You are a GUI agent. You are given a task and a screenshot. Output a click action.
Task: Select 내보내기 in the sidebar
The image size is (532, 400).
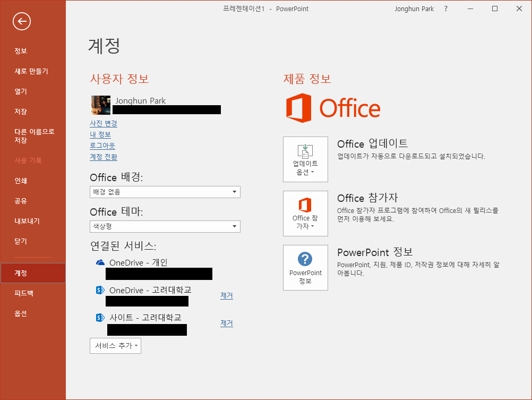point(27,221)
